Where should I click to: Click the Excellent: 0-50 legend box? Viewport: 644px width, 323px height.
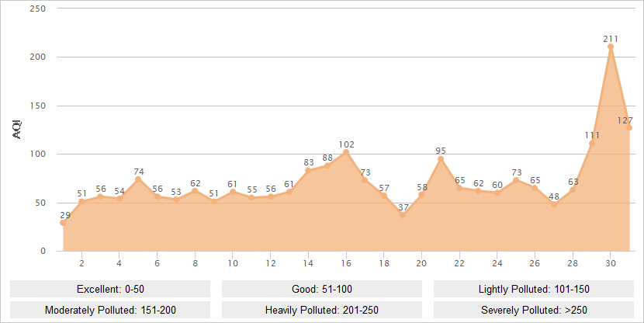(x=110, y=289)
